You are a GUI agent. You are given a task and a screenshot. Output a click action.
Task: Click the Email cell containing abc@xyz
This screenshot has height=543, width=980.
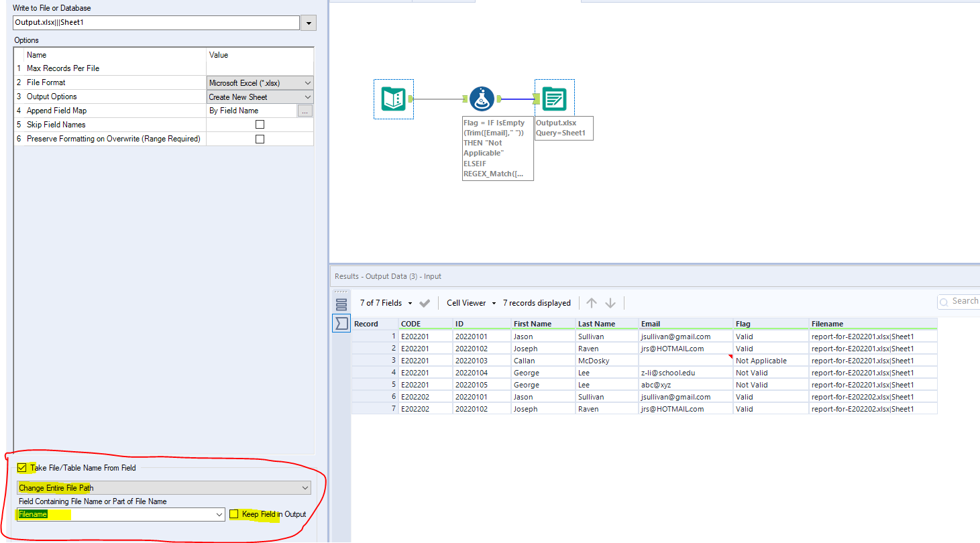click(x=685, y=384)
